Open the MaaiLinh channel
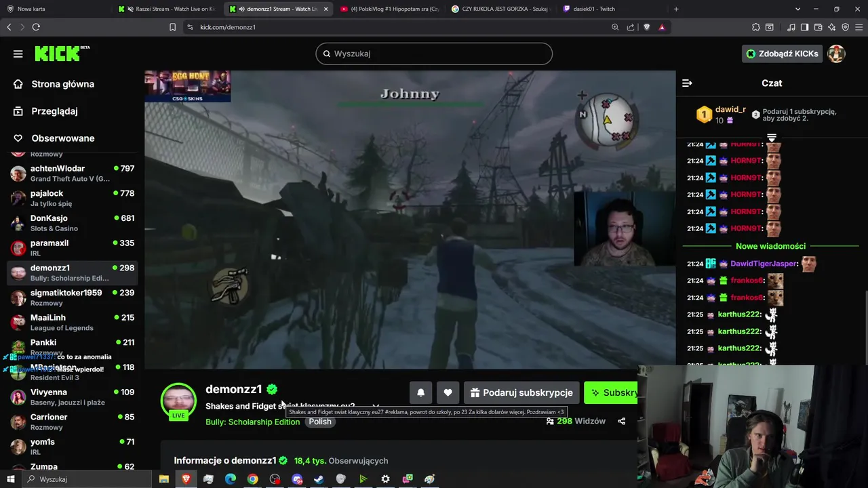 (x=72, y=322)
